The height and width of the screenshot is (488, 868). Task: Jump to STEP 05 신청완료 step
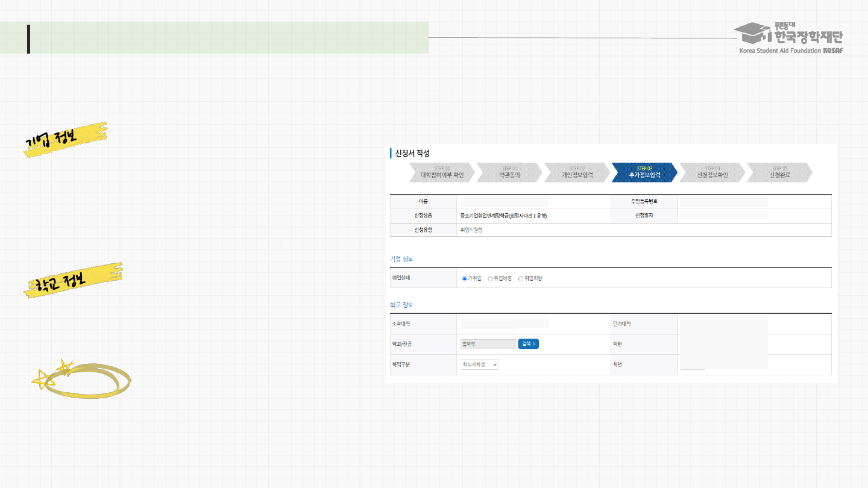pos(779,172)
